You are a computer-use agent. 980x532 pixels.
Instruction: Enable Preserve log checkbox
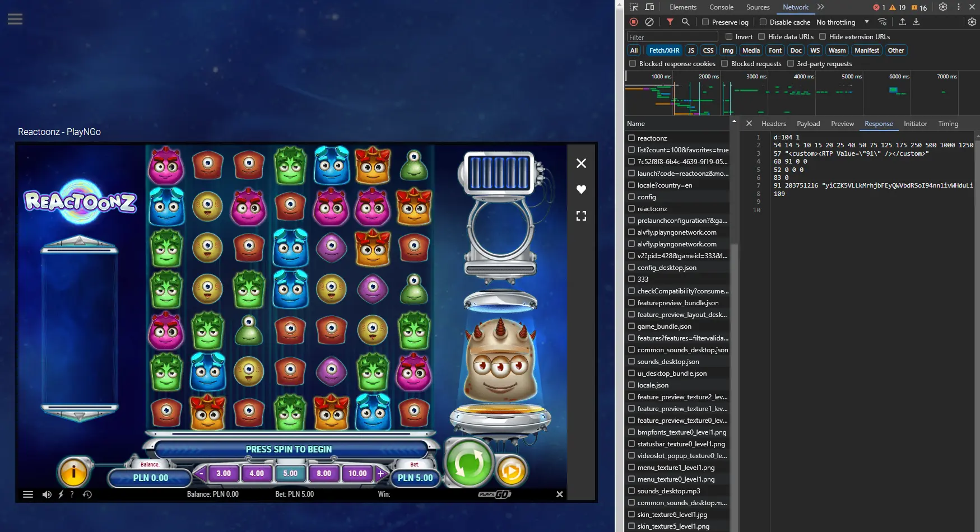coord(705,22)
